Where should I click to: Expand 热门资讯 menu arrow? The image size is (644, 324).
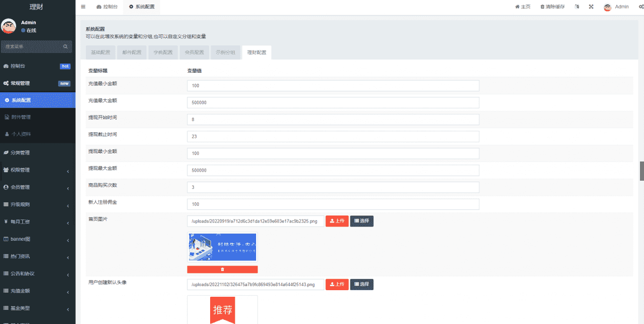coord(68,257)
